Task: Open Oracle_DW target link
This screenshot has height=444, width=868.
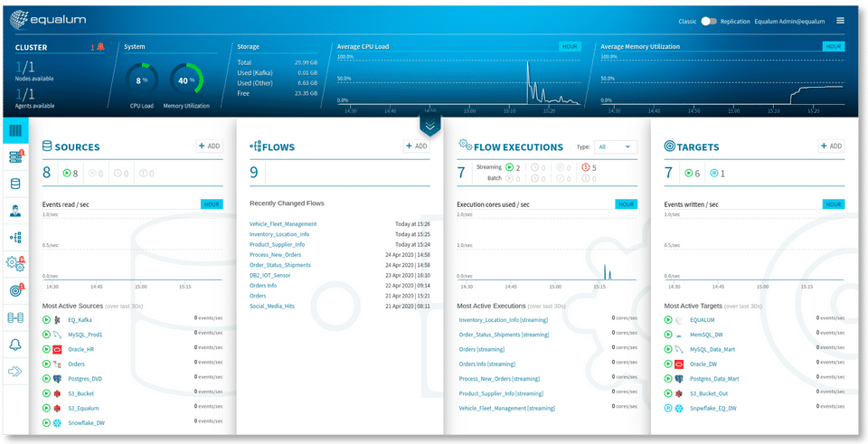Action: [x=703, y=364]
